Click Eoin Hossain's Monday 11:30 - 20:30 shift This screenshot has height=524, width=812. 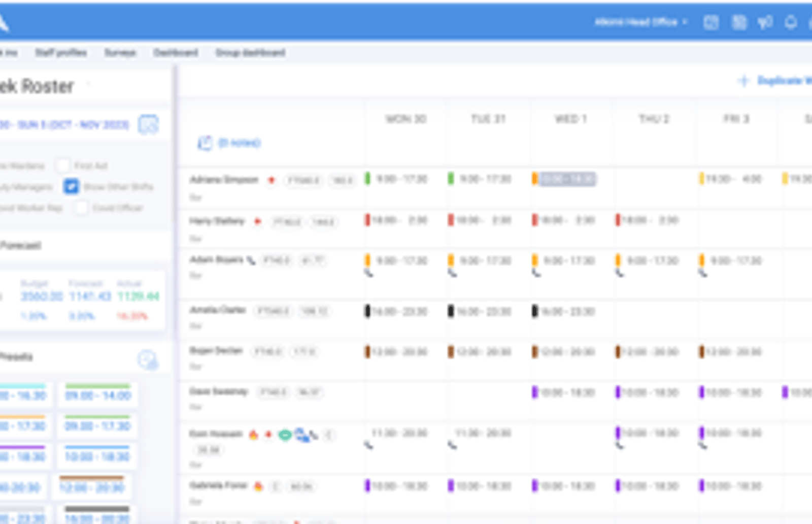(399, 433)
